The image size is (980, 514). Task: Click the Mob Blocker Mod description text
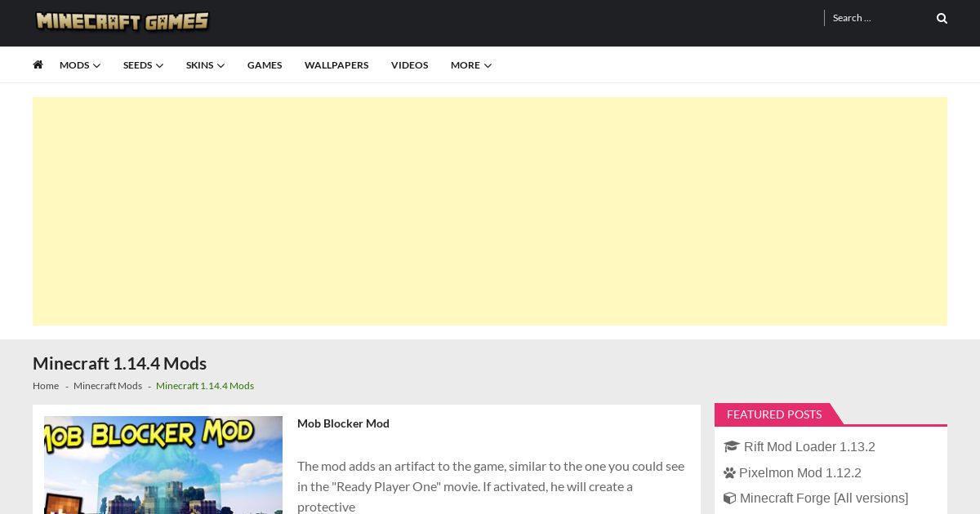point(491,486)
